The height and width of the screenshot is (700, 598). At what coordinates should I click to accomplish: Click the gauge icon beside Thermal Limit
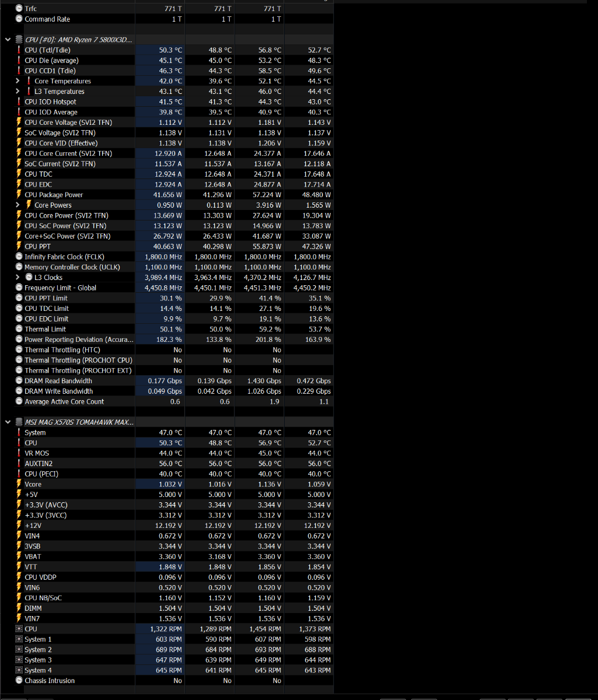pyautogui.click(x=19, y=329)
